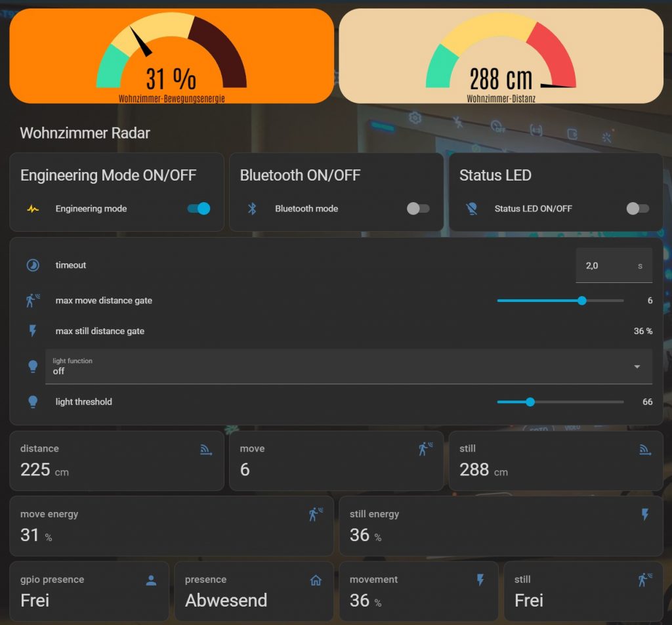672x625 pixels.
Task: Click the light function dropdown arrow
Action: [637, 366]
